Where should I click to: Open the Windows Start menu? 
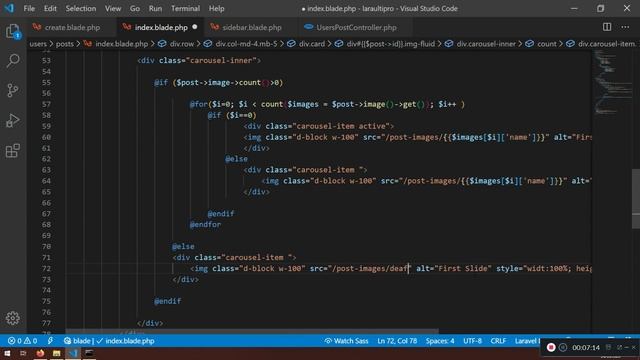[x=7, y=353]
